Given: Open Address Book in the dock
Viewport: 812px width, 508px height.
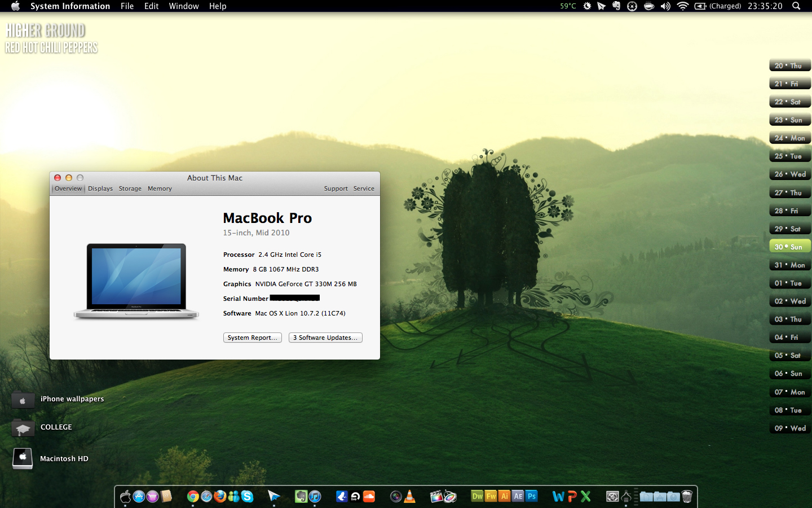Looking at the screenshot, I should (166, 496).
